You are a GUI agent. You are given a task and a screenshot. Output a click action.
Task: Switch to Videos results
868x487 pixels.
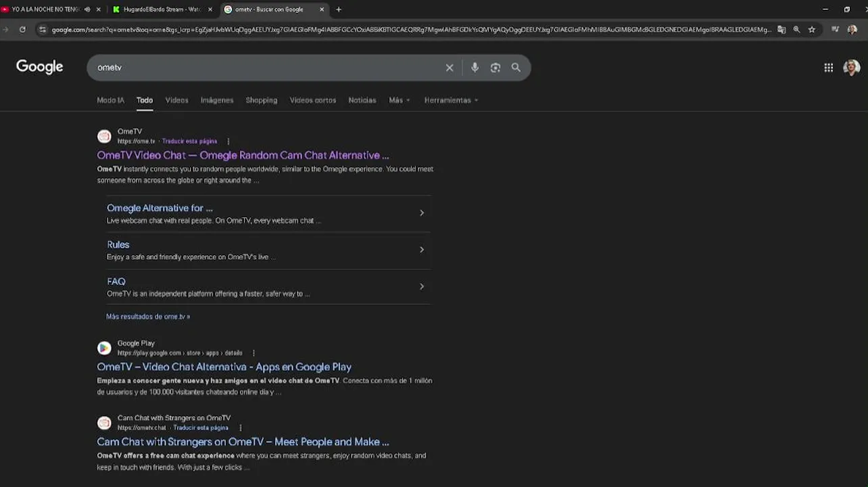click(x=176, y=100)
